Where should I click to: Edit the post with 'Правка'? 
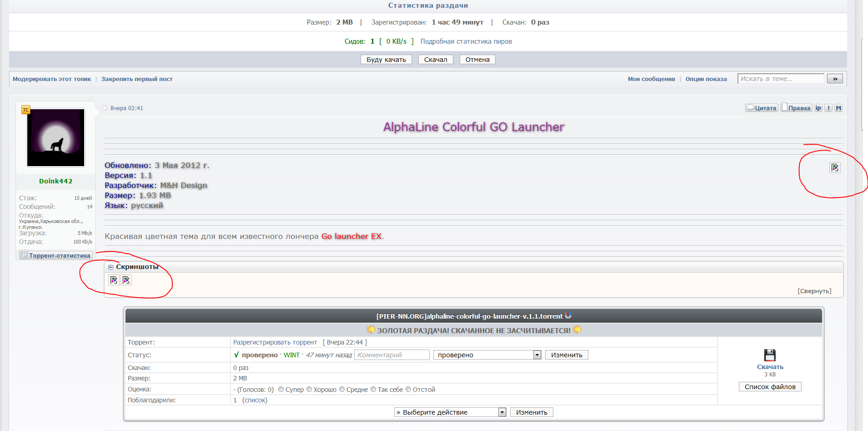point(796,108)
